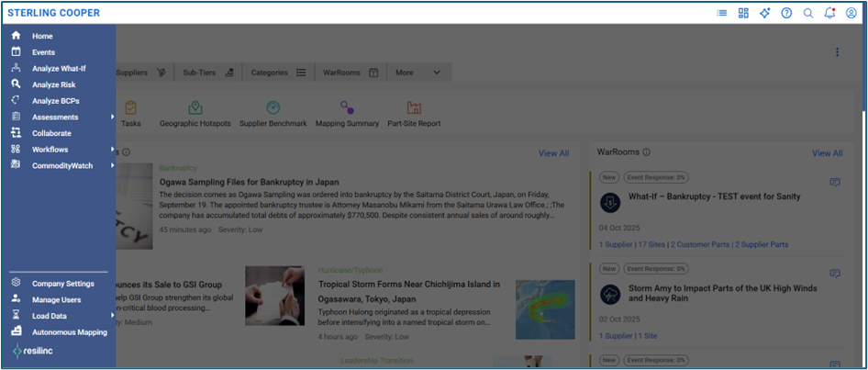Image resolution: width=868 pixels, height=370 pixels.
Task: Click the Assessments clipboard icon
Action: [16, 117]
